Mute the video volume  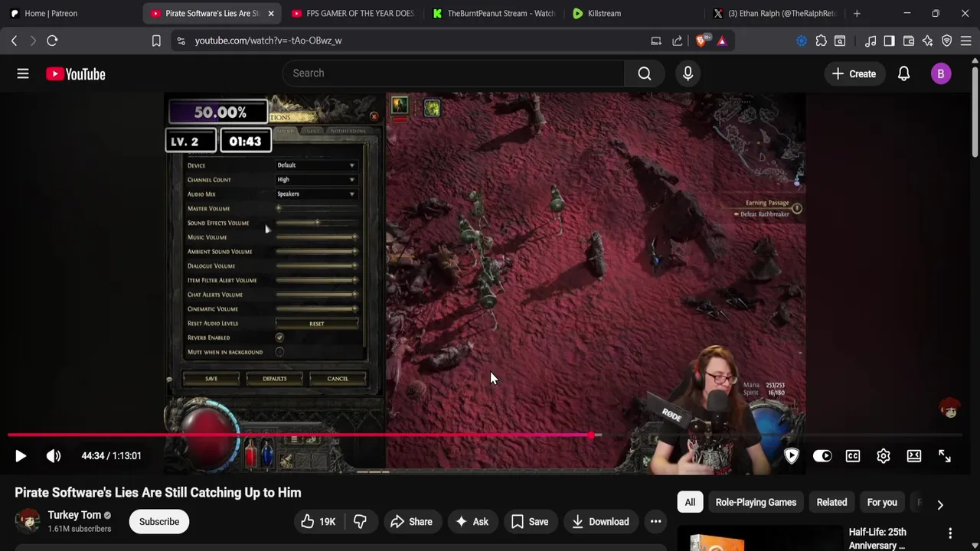[54, 456]
